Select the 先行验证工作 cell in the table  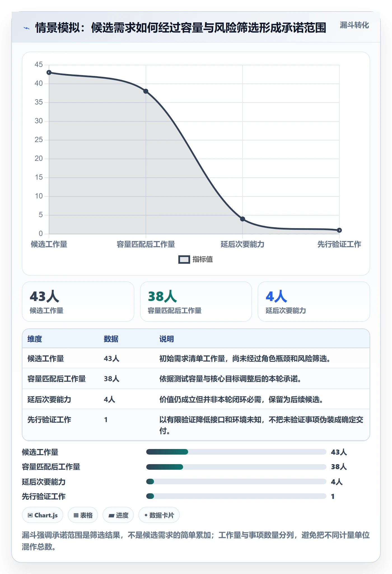(49, 420)
